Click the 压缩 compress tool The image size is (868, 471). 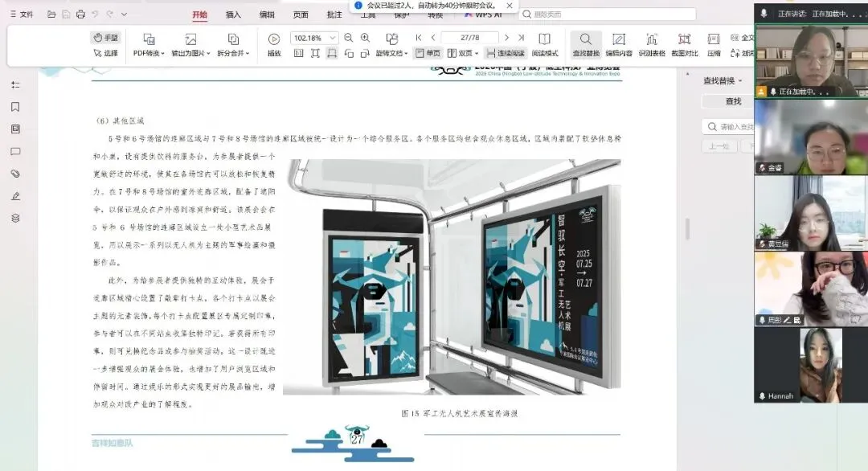coord(714,45)
